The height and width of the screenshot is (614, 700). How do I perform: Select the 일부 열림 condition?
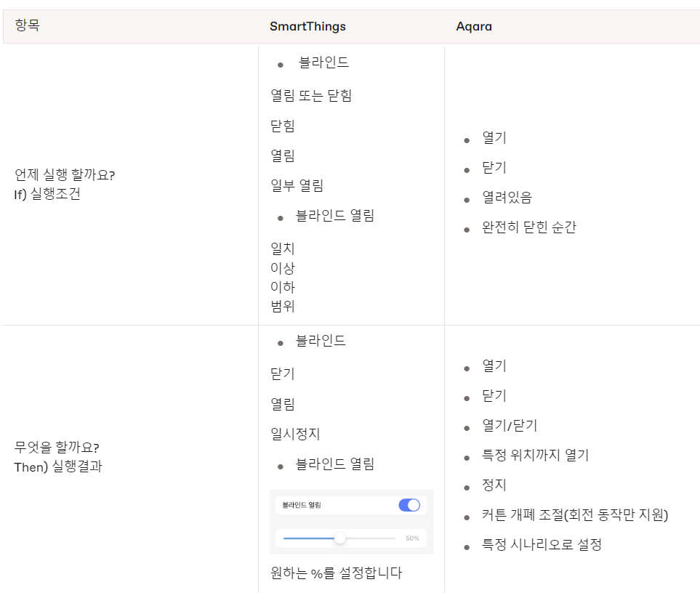[297, 186]
